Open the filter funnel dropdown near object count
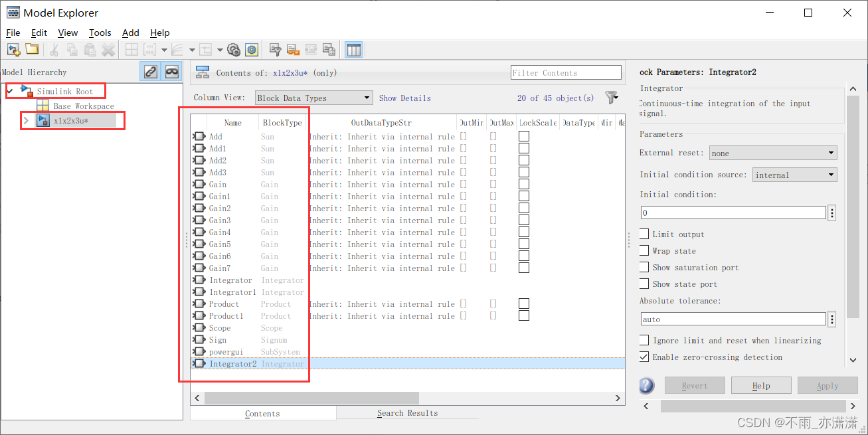Screen dimensions: 868x435 (612, 98)
